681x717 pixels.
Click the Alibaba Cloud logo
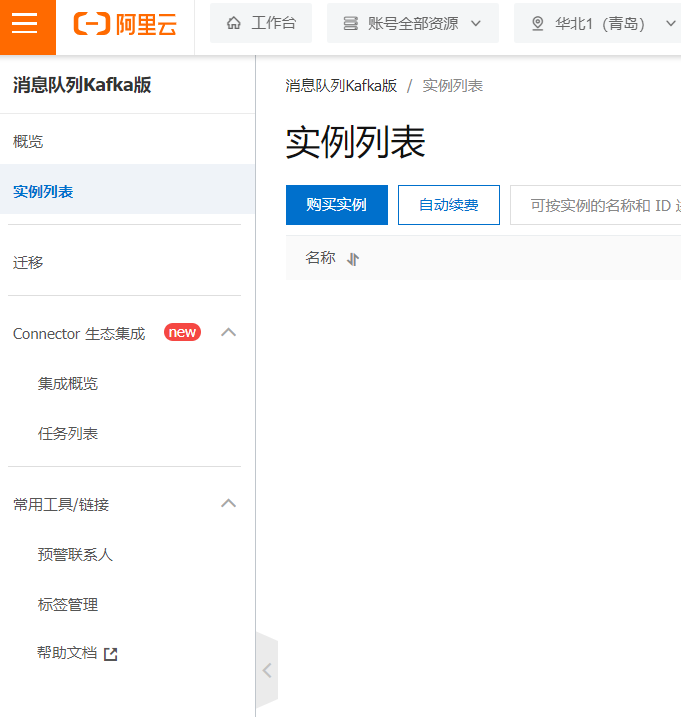point(125,24)
